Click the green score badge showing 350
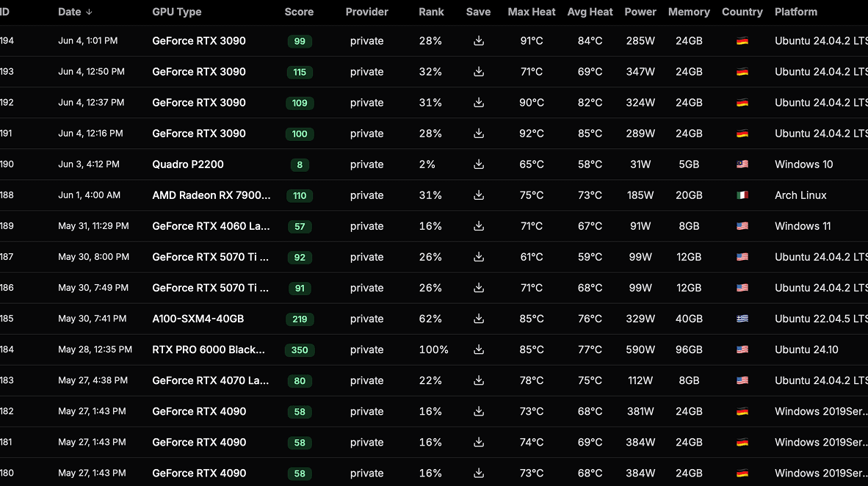868x486 pixels. tap(300, 350)
